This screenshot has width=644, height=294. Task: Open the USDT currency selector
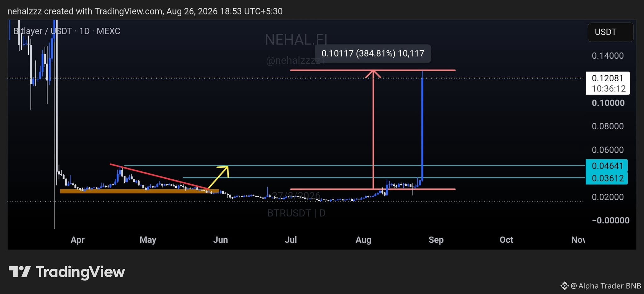(x=610, y=32)
